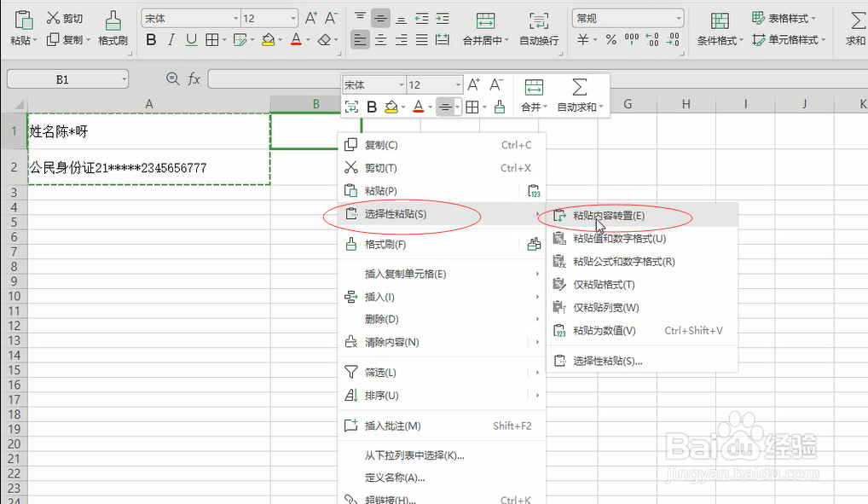Open Table Style (表格样式) ribbon dropdown
This screenshot has width=868, height=504.
pos(784,18)
